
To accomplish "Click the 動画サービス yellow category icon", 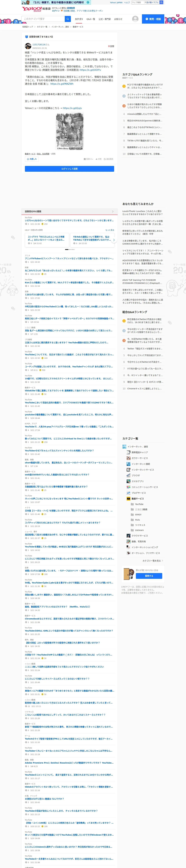I will tap(129, 498).
